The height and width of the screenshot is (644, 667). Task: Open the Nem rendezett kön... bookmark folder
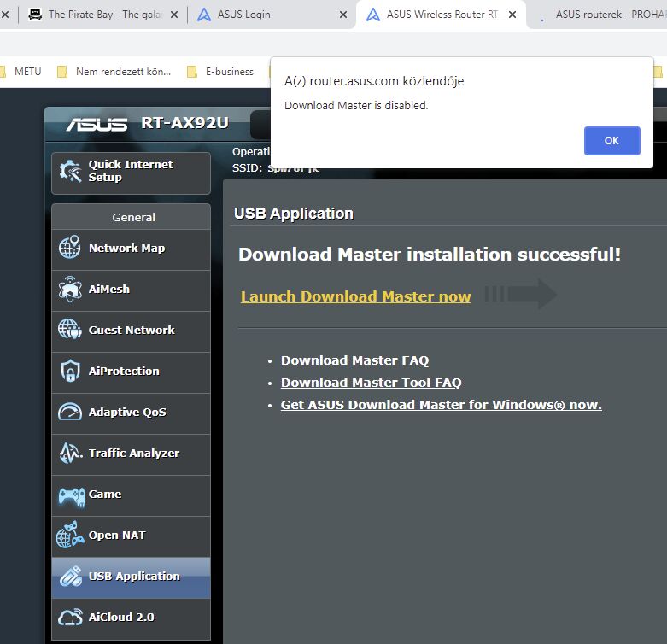114,72
